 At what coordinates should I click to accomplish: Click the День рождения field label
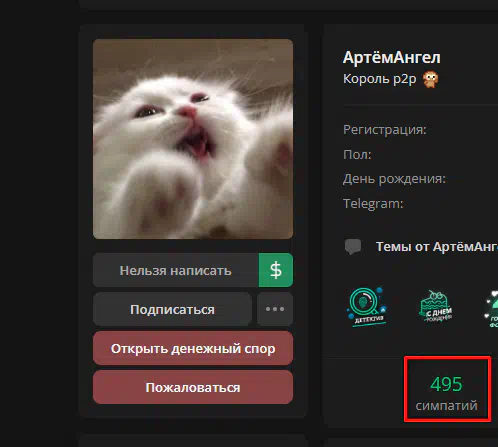click(x=394, y=179)
